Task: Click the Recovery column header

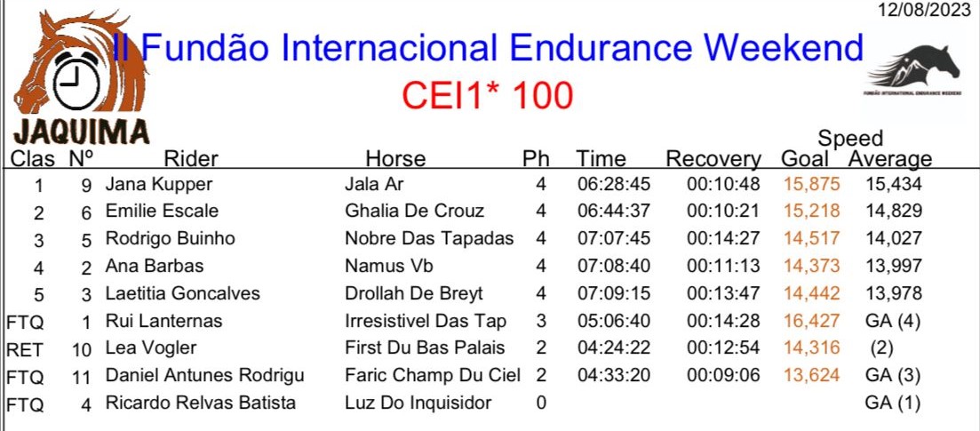Action: point(713,159)
